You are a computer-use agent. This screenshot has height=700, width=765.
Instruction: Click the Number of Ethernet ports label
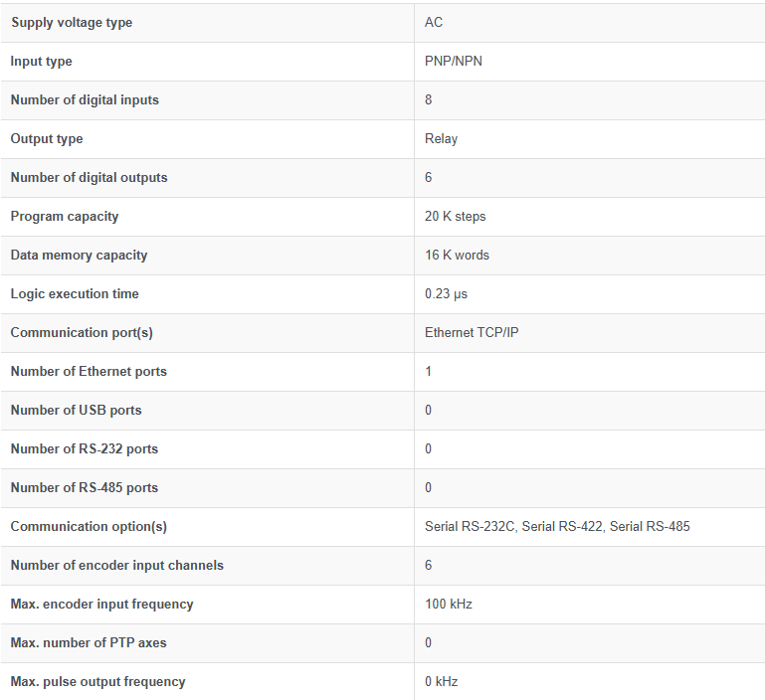click(89, 372)
